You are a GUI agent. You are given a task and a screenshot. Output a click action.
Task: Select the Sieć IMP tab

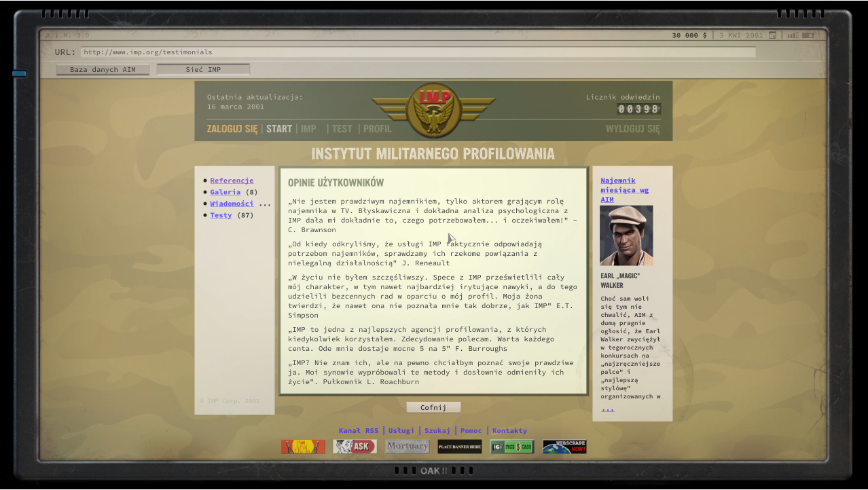pyautogui.click(x=203, y=69)
